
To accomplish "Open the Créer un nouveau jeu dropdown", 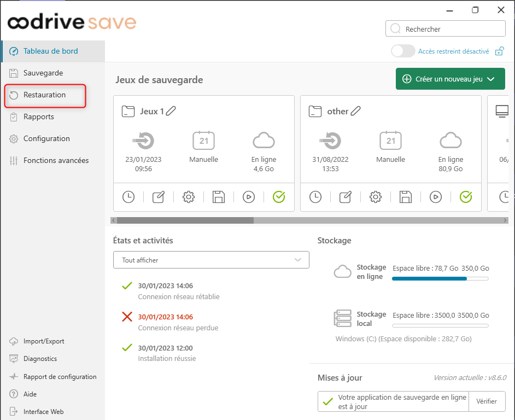I will pyautogui.click(x=450, y=79).
